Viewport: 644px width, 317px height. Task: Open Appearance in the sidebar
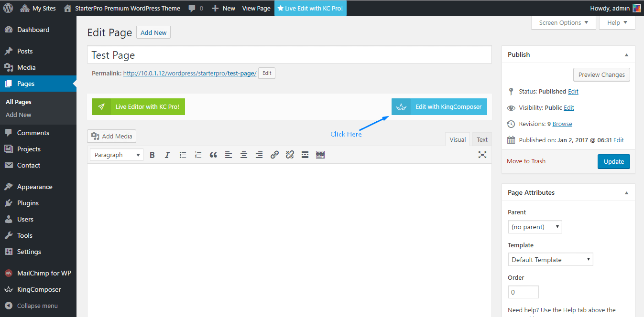tap(38, 187)
